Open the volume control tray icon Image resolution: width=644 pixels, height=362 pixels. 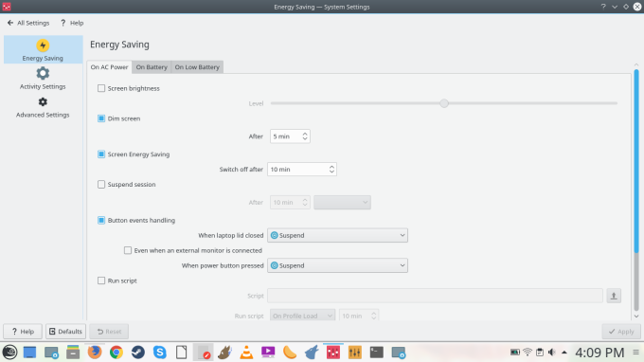(552, 353)
